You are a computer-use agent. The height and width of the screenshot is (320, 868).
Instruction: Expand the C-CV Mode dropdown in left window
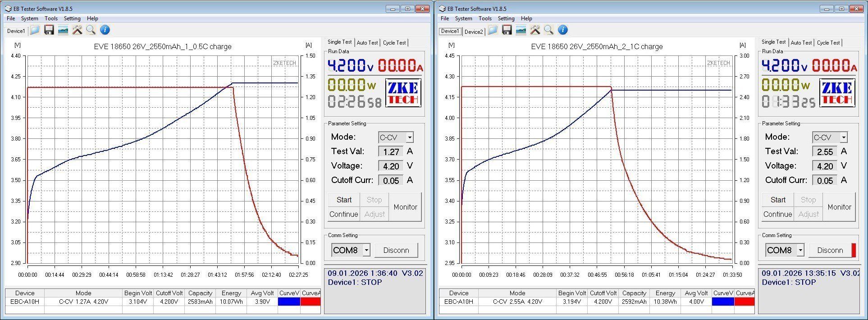pos(409,137)
